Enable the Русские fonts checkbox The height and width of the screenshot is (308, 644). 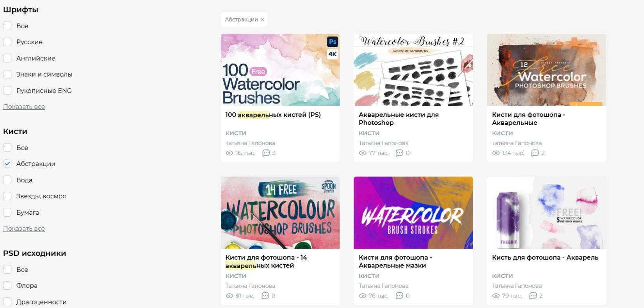coord(7,42)
